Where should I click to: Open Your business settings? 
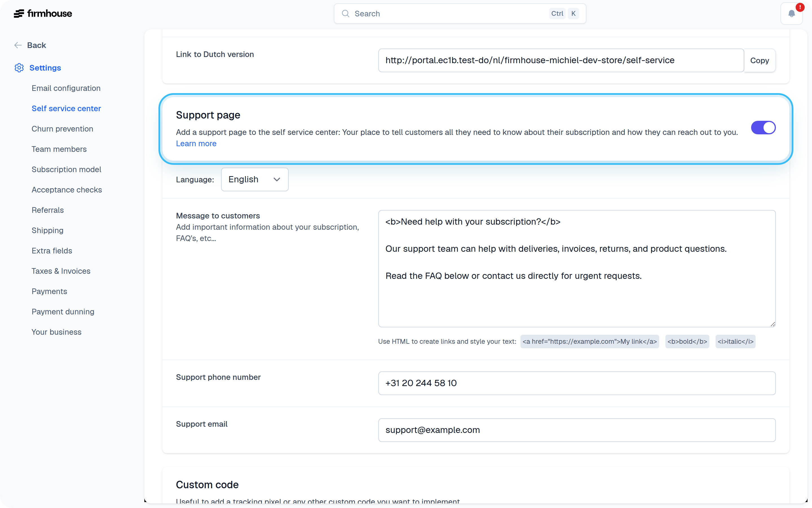point(56,332)
